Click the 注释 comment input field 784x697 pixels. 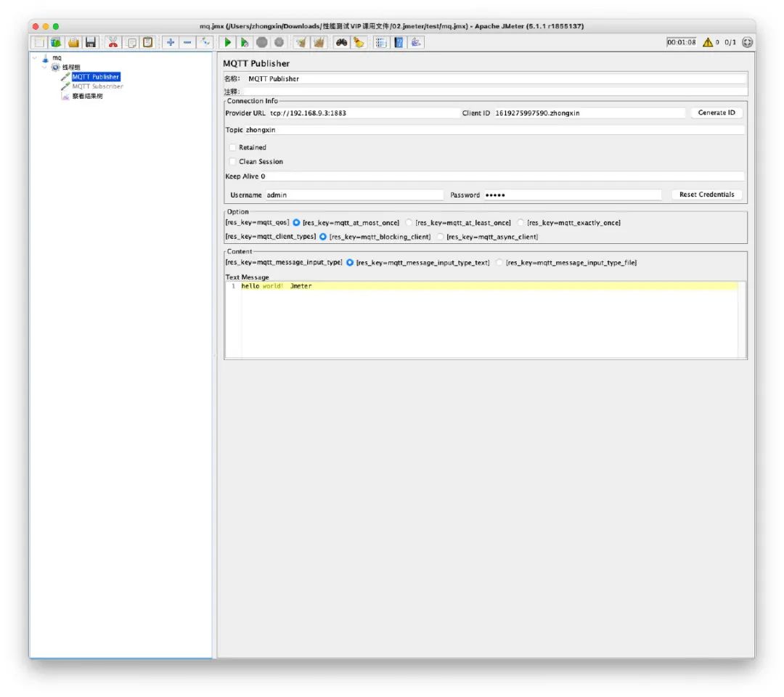496,91
